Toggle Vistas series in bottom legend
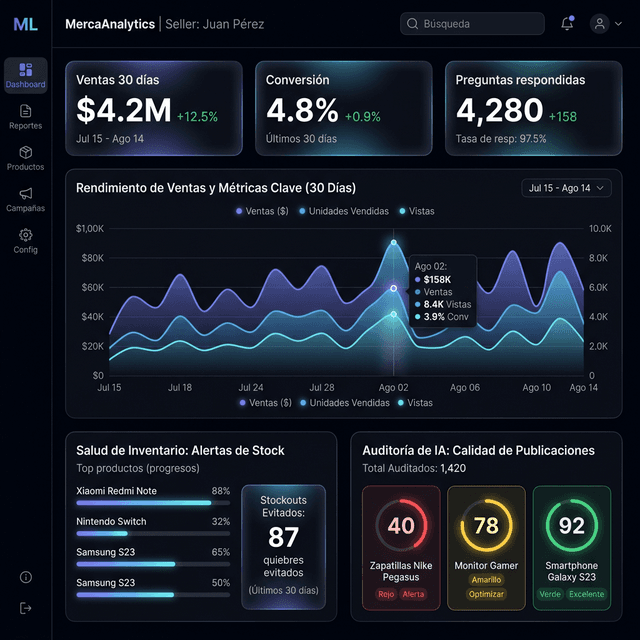Image resolution: width=640 pixels, height=640 pixels. click(x=415, y=403)
